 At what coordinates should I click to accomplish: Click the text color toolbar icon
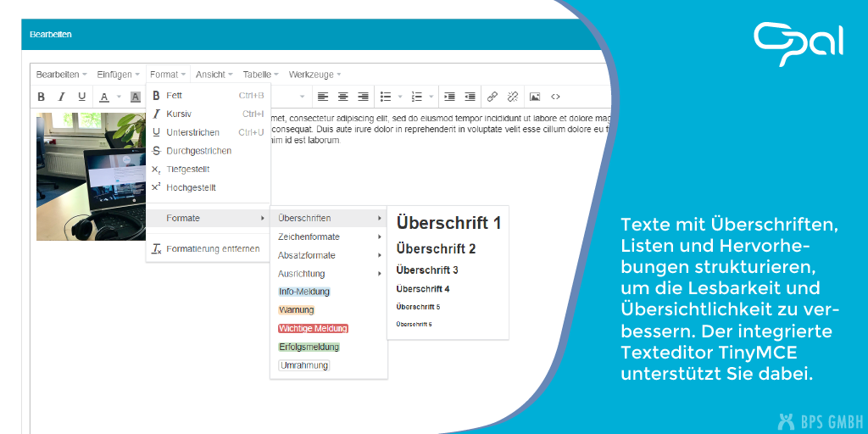click(x=104, y=97)
